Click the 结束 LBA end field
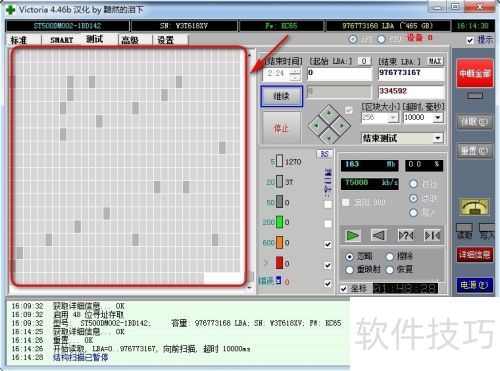The image size is (500, 371). click(411, 73)
